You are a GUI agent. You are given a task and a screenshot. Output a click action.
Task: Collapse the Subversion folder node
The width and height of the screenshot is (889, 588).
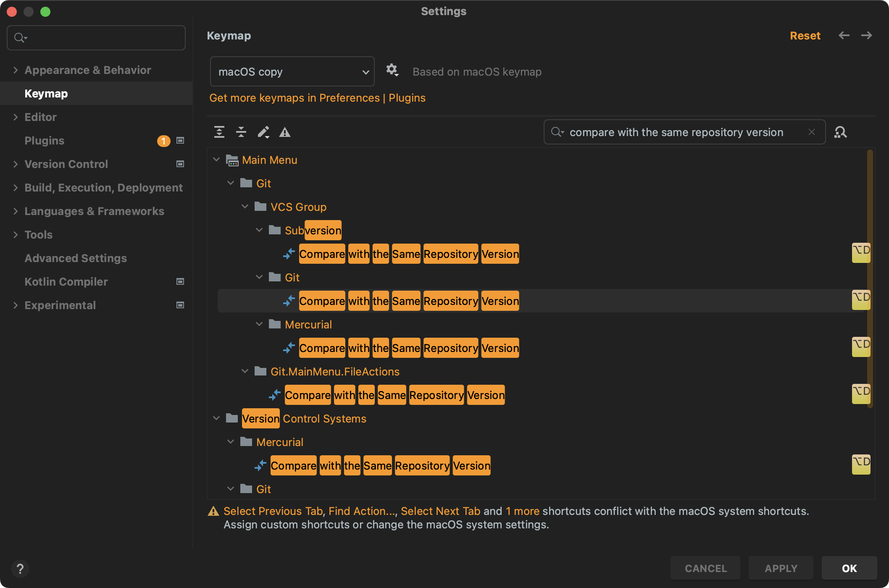(259, 231)
